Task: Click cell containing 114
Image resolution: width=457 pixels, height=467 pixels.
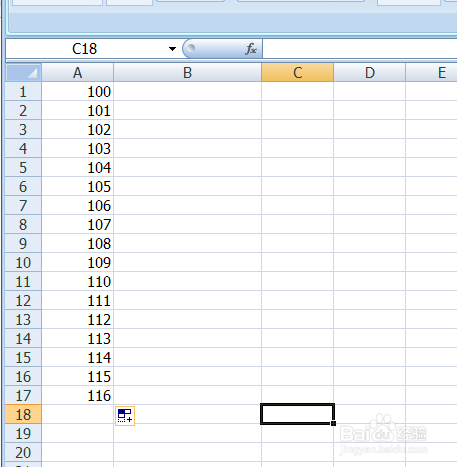Action: [77, 357]
